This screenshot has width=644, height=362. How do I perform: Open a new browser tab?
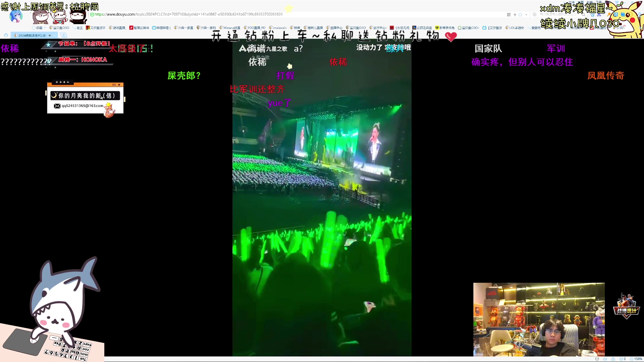(63, 35)
